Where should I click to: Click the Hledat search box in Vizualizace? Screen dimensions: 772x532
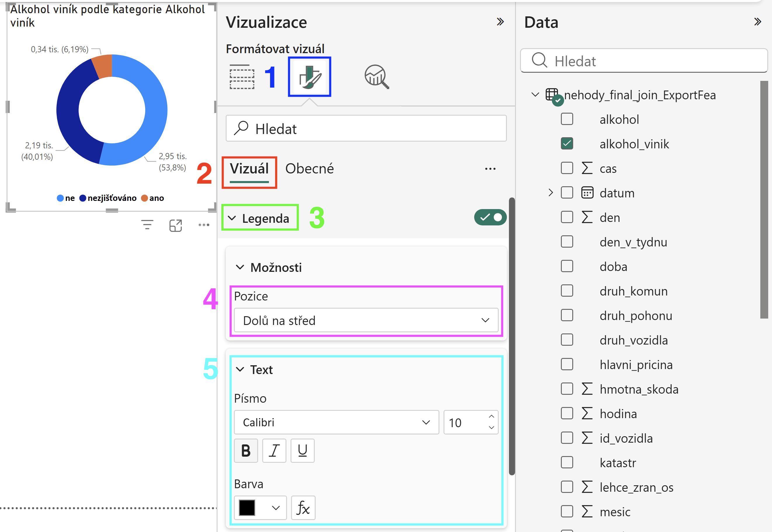click(366, 129)
